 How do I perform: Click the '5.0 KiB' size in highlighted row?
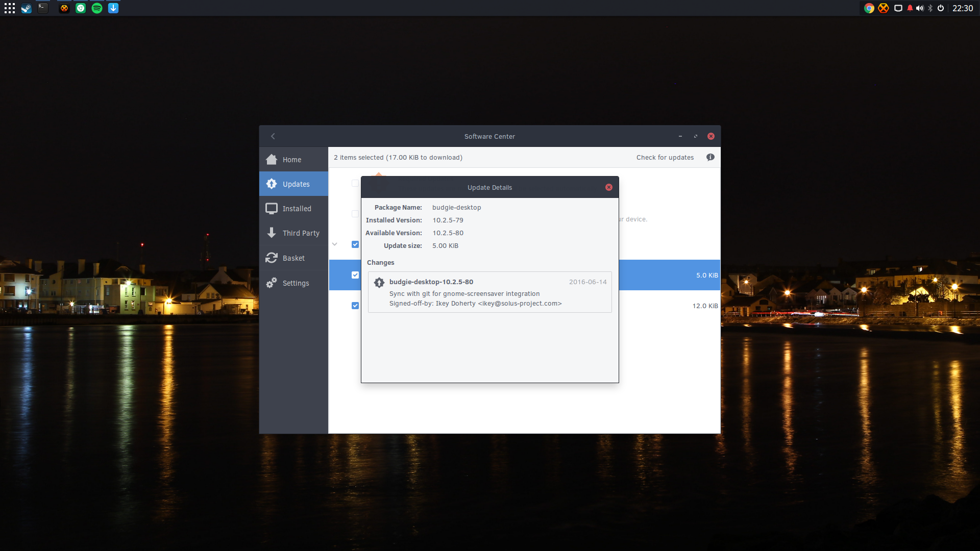click(x=707, y=275)
